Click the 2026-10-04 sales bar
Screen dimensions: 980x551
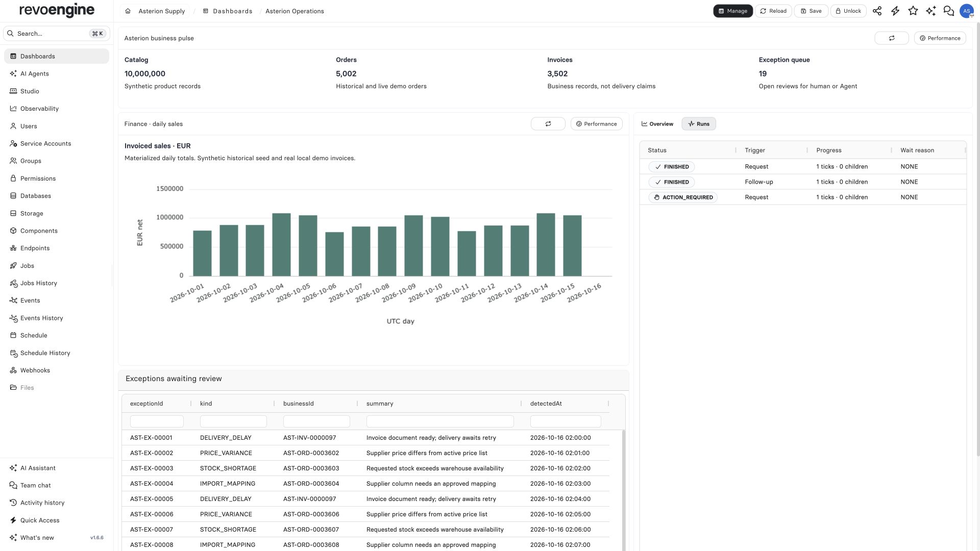281,245
